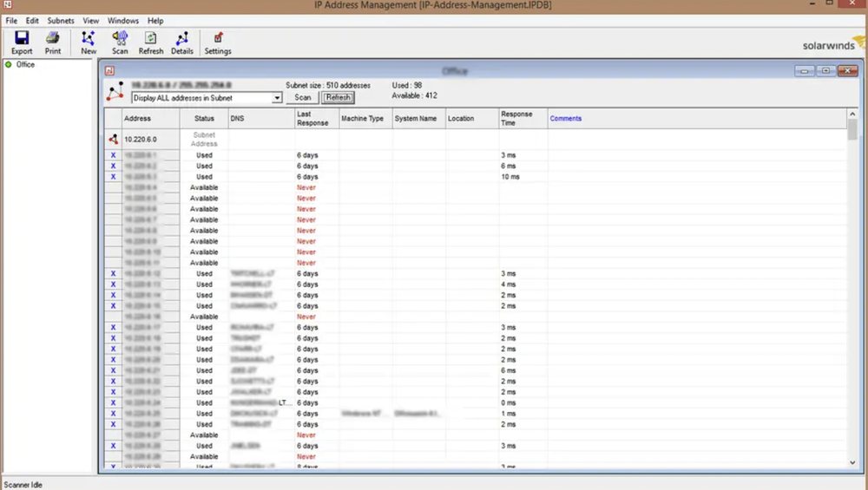Click the Used : 98 counter
Screen dimensions: 868x490
point(407,85)
